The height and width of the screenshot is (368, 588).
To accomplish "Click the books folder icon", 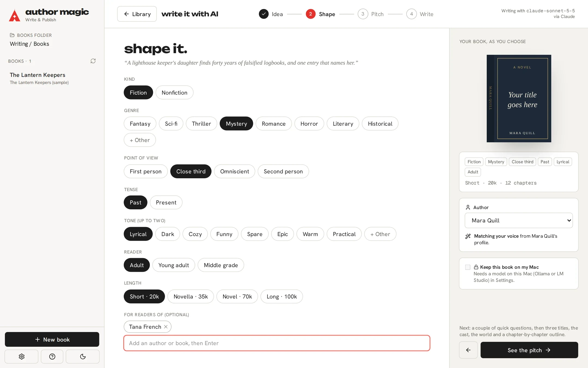I will coord(12,35).
